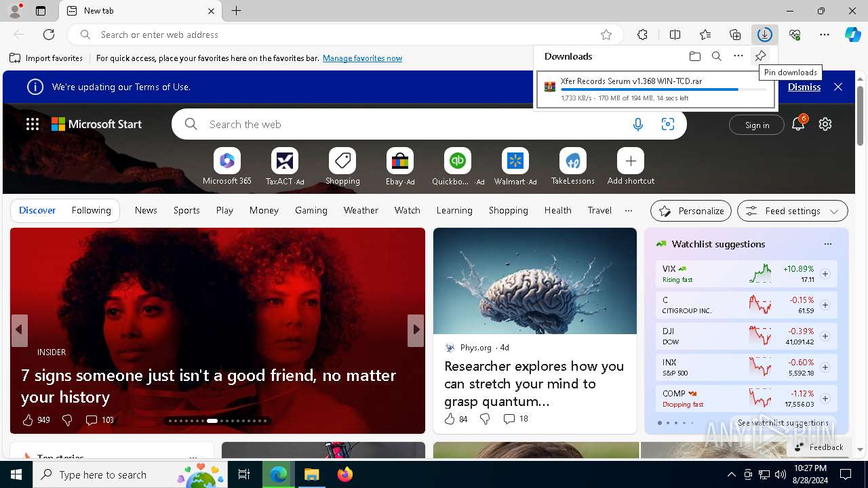Dislike the friend signs article
The width and height of the screenshot is (868, 488).
(67, 420)
